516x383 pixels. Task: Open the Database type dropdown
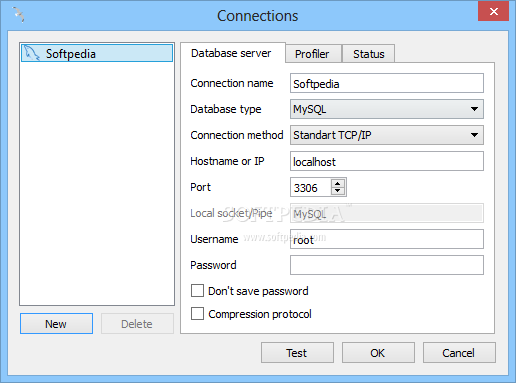tap(387, 109)
